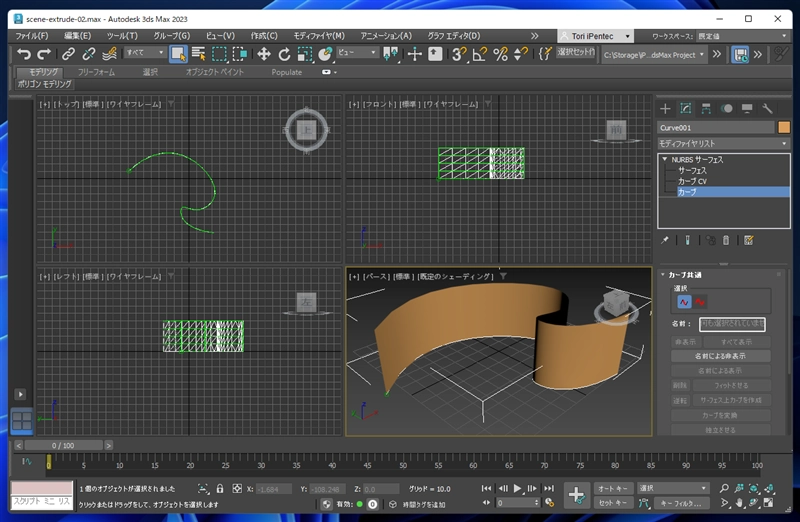This screenshot has width=800, height=522.
Task: Expand the menu bar overflow chevron
Action: 534,36
